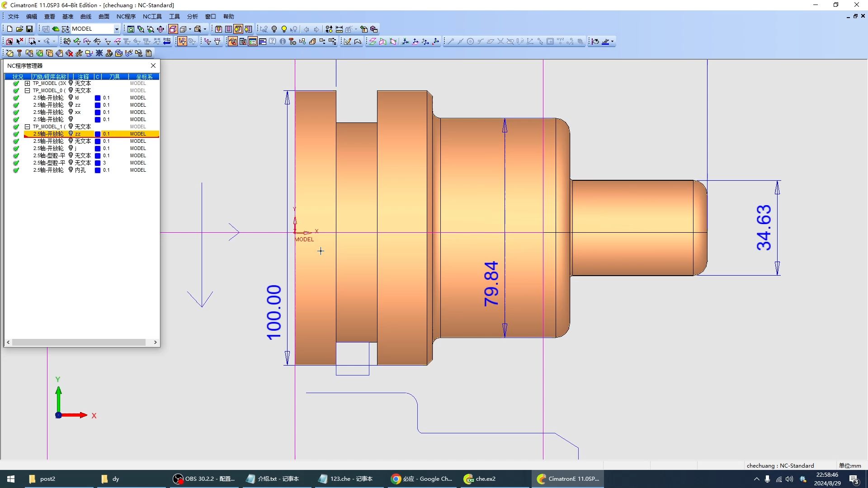Click the yellow light bulb show icon
The height and width of the screenshot is (488, 868).
point(284,29)
